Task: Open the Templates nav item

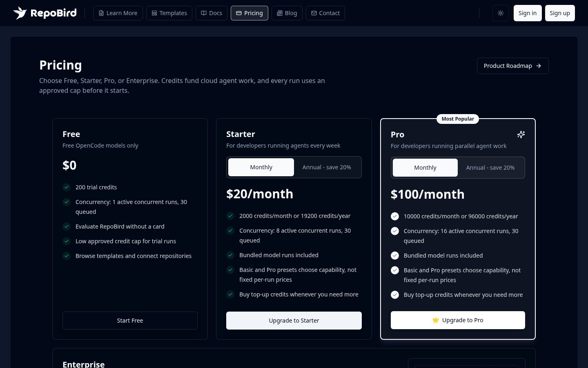Action: [x=169, y=13]
